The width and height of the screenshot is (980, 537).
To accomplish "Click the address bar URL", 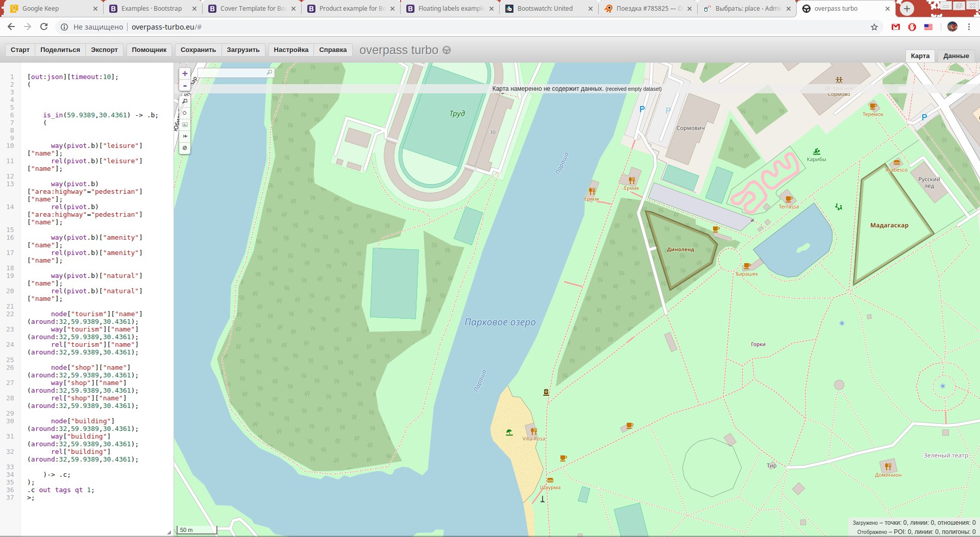I will click(166, 27).
